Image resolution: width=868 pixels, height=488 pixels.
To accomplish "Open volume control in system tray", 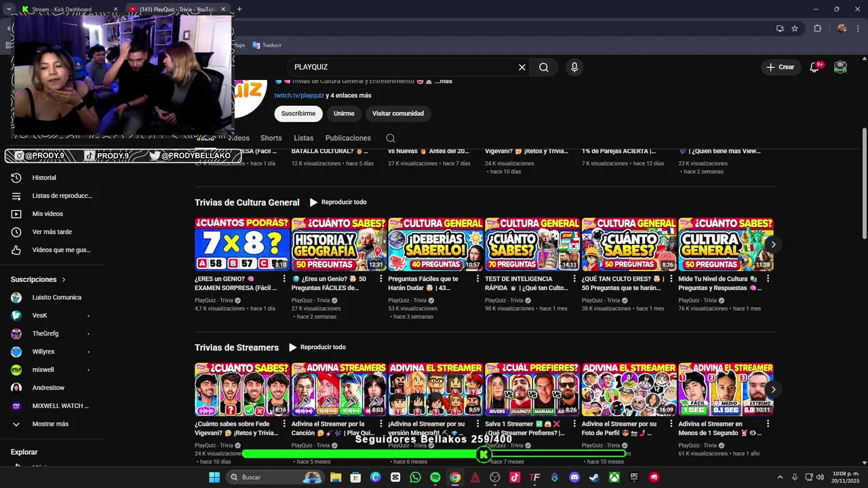I will pyautogui.click(x=820, y=477).
